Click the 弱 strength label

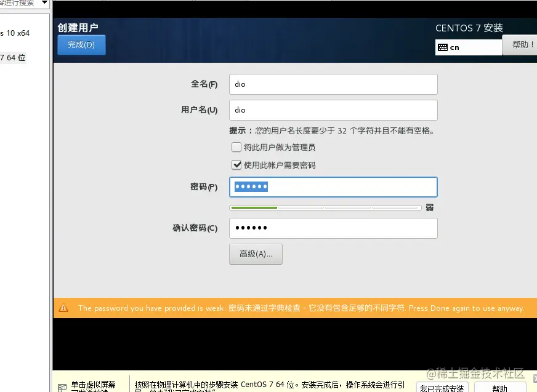point(429,207)
